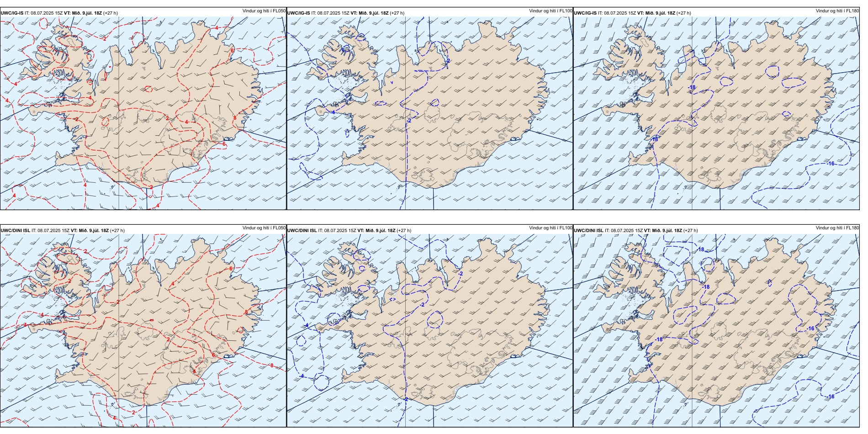
Task: Click the "-4" contour label on IG-IS FL100 map
Action: click(x=333, y=112)
